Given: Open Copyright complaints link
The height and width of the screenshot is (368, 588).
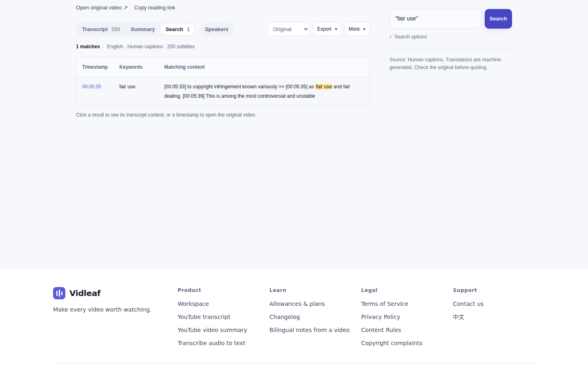Looking at the screenshot, I should [x=392, y=343].
